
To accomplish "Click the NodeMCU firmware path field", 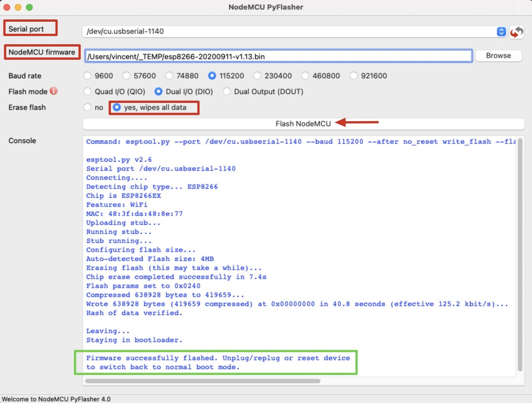I will pyautogui.click(x=276, y=56).
